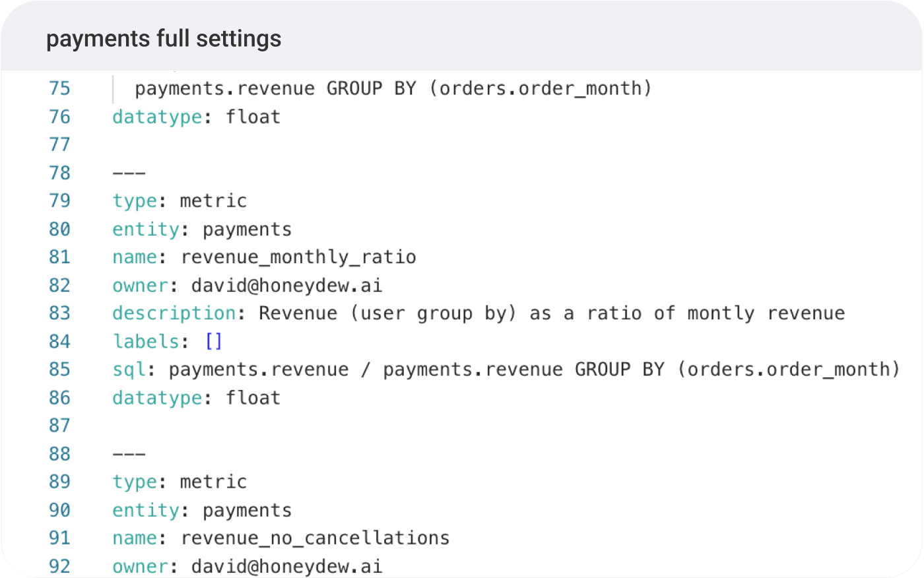The image size is (924, 578).
Task: Click the "revenue_no_cancellations" name value
Action: pyautogui.click(x=315, y=538)
